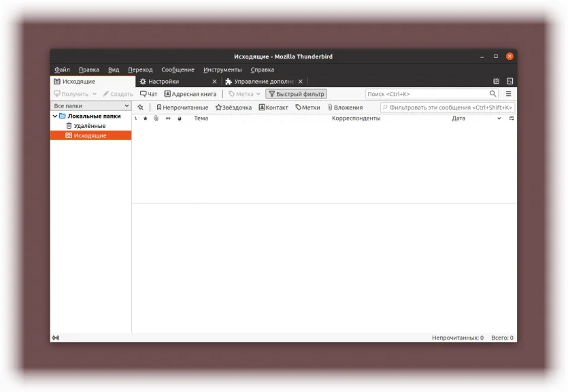Sort messages by Дата column
This screenshot has width=568, height=392.
(458, 118)
